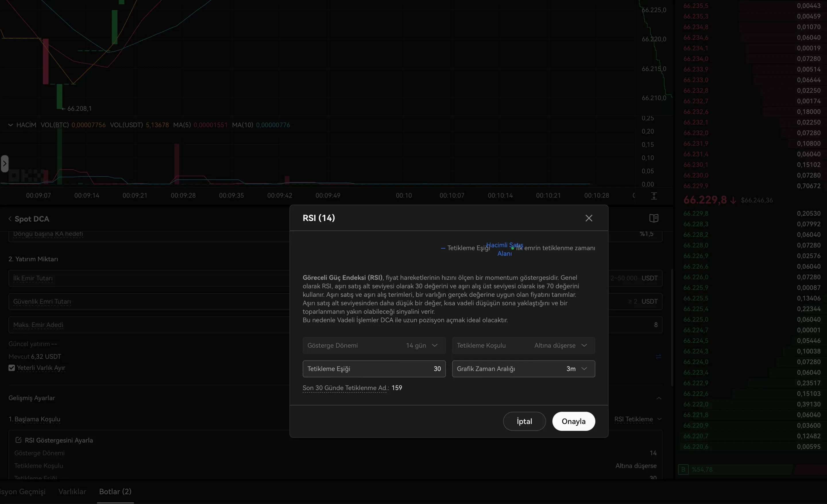Click Son 30 Günde Tetiklenme Ad. label

coord(346,388)
